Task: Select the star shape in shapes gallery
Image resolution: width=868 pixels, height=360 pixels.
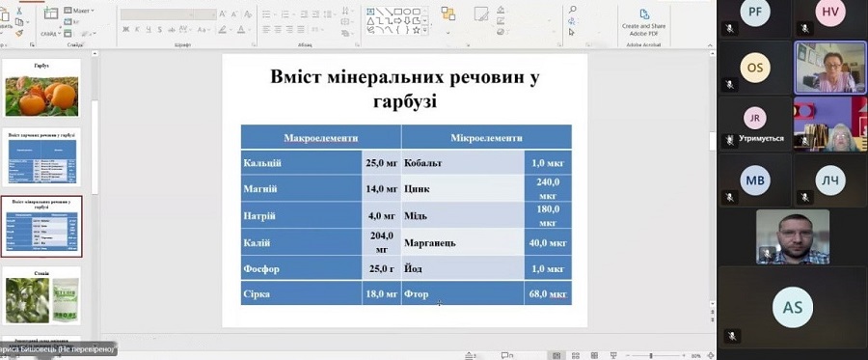Action: pyautogui.click(x=416, y=30)
